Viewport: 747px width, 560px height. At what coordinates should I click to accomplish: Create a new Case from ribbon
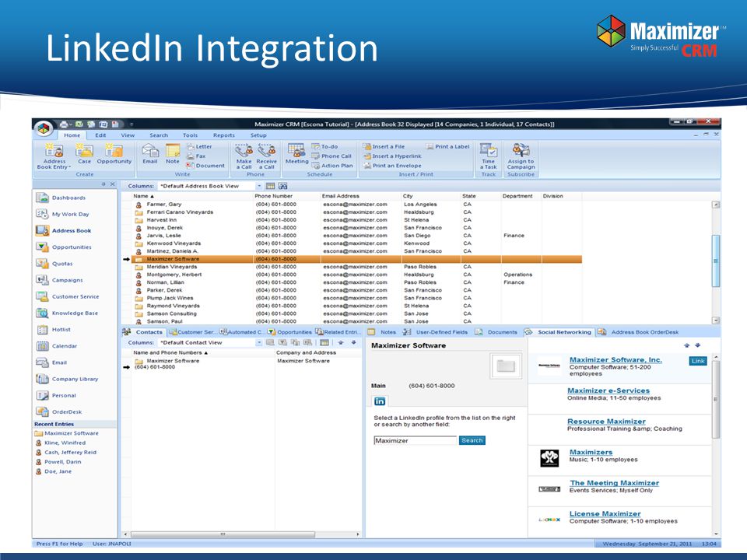84,154
